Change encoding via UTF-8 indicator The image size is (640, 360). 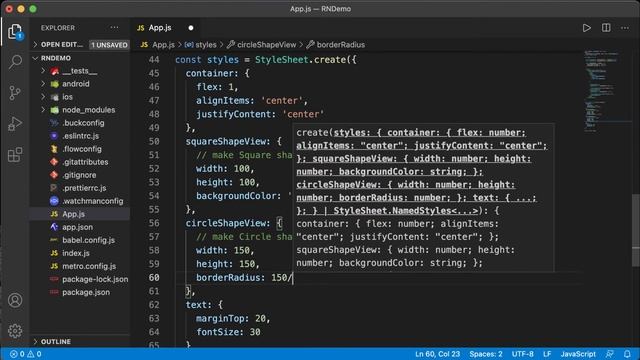coord(522,354)
